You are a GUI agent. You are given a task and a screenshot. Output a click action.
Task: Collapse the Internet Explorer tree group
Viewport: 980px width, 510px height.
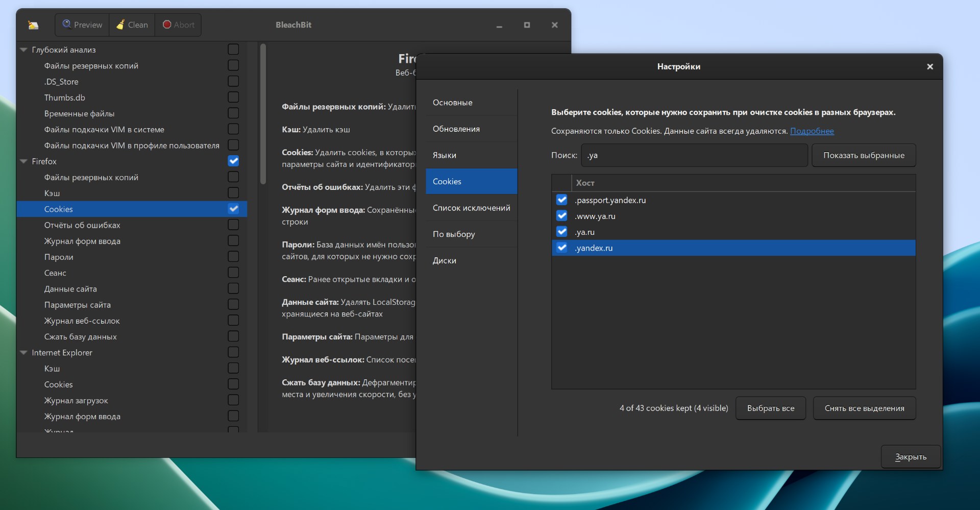click(23, 353)
